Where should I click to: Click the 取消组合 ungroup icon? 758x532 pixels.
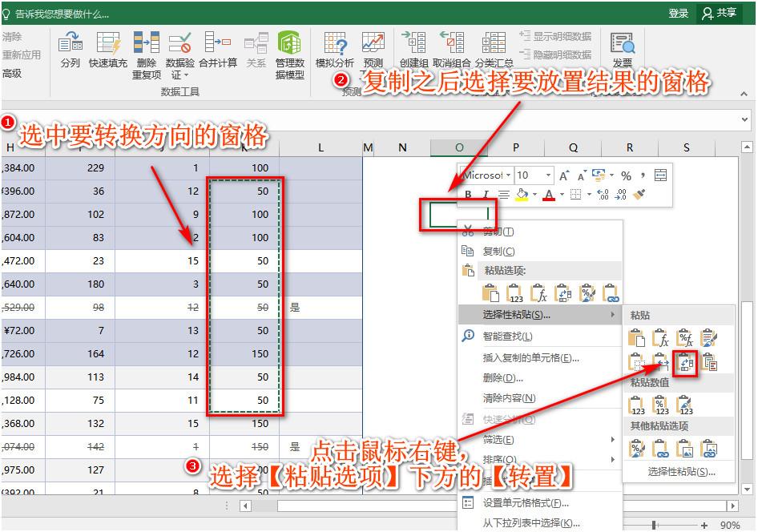[451, 42]
